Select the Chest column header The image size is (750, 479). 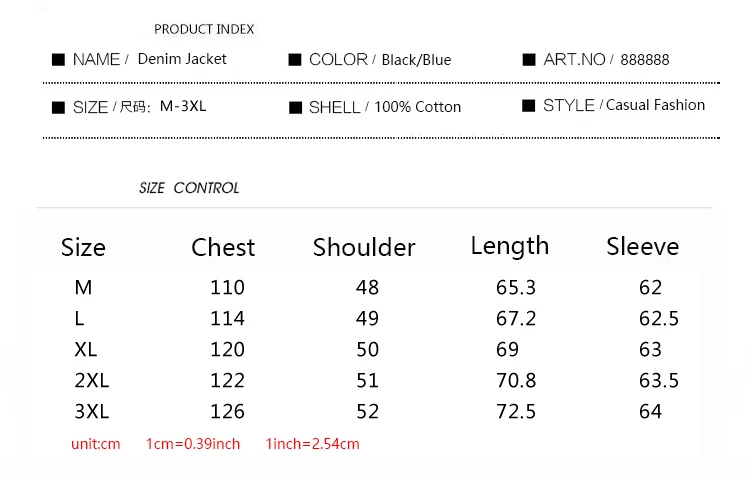pyautogui.click(x=223, y=247)
